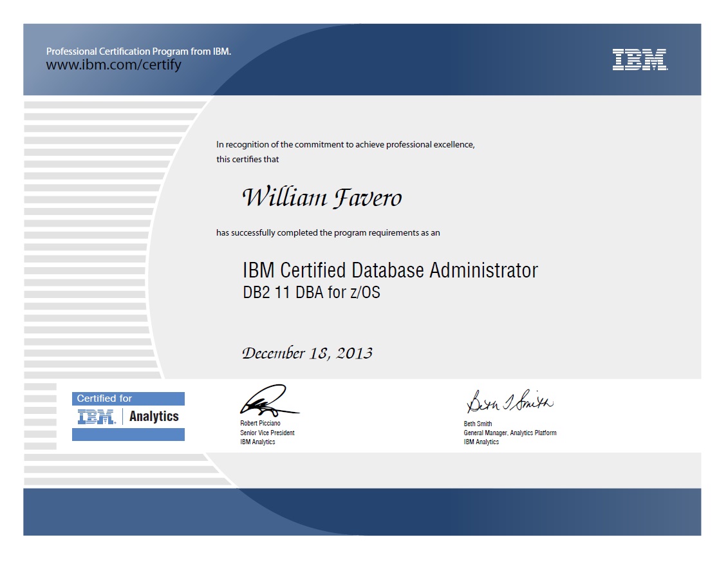Viewport: 728px width, 562px height.
Task: Select the In recognition of commitment paragraph
Action: pos(345,144)
